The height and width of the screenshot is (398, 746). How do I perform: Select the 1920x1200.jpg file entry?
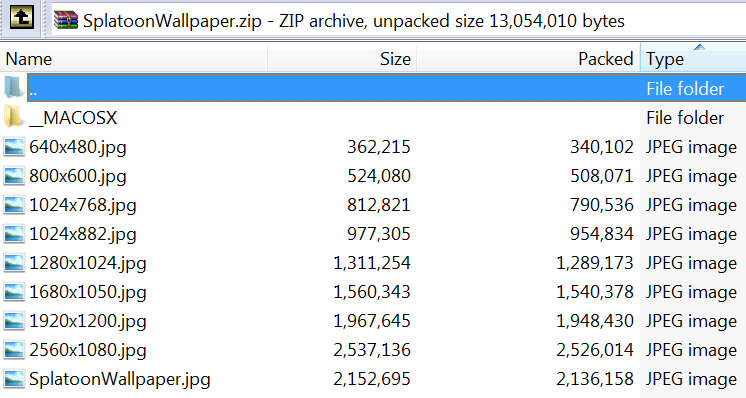(x=373, y=321)
